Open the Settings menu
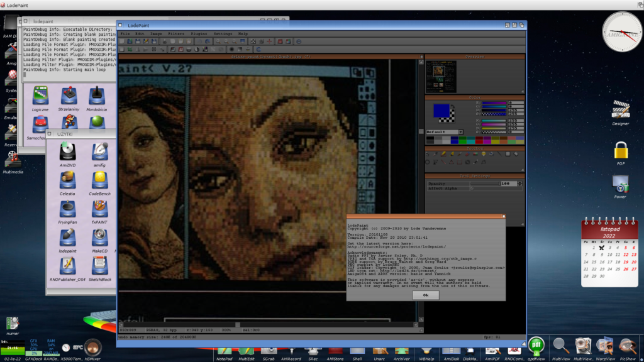This screenshot has height=362, width=644. (x=223, y=34)
